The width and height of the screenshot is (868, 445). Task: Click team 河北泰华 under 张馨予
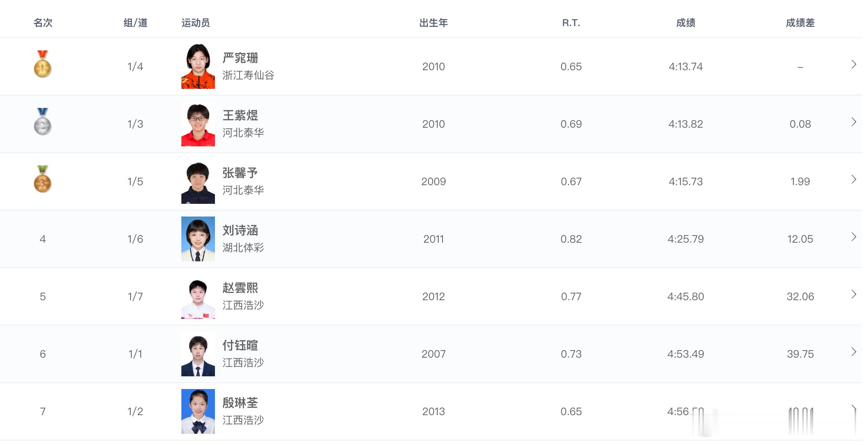pos(243,190)
